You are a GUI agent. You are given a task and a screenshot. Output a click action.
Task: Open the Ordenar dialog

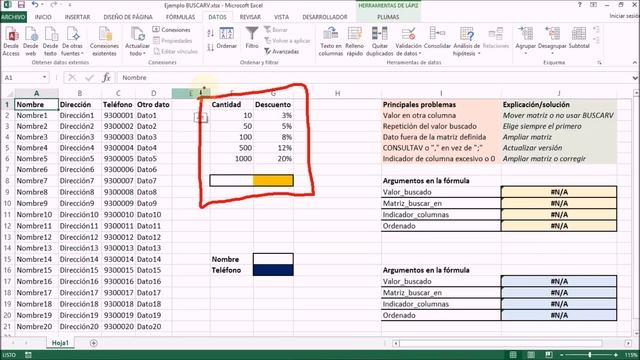pyautogui.click(x=227, y=39)
